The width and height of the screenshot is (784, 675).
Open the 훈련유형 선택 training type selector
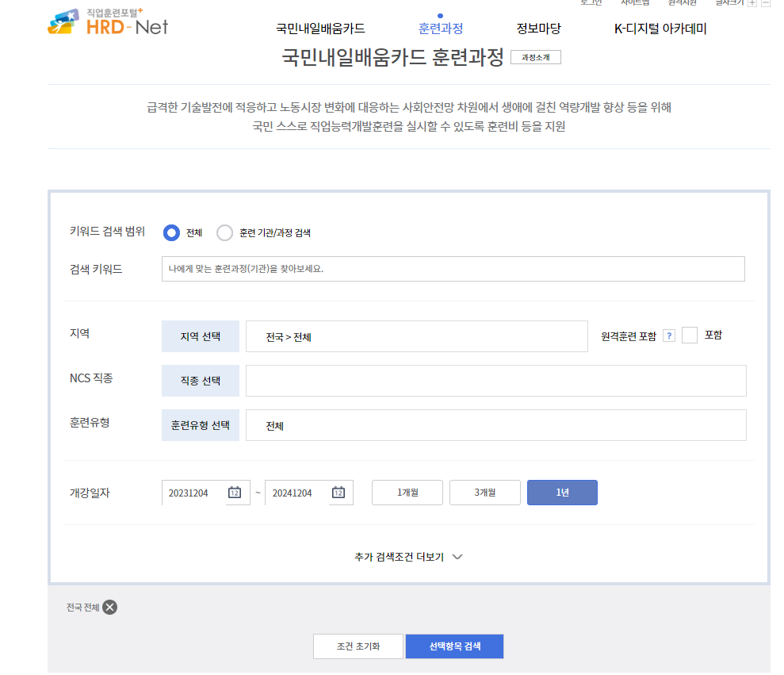tap(200, 425)
